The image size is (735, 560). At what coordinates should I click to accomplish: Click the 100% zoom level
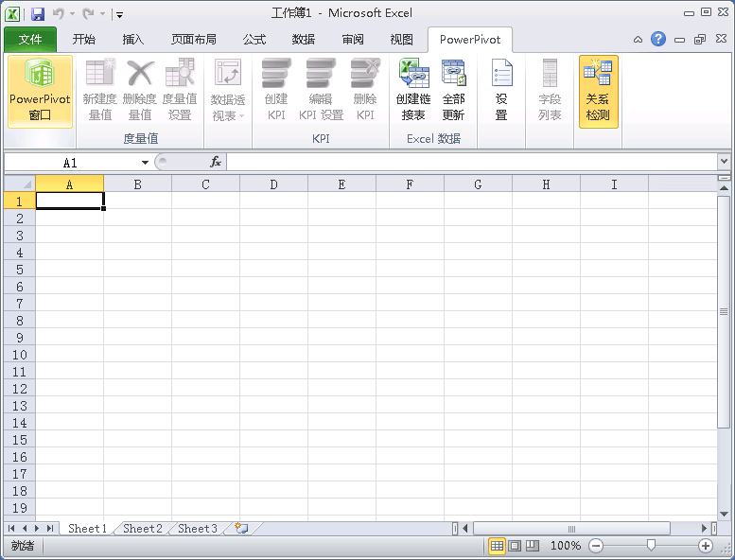click(566, 546)
